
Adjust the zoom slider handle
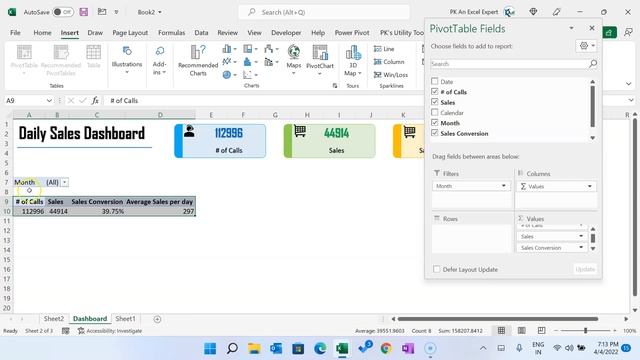point(585,331)
